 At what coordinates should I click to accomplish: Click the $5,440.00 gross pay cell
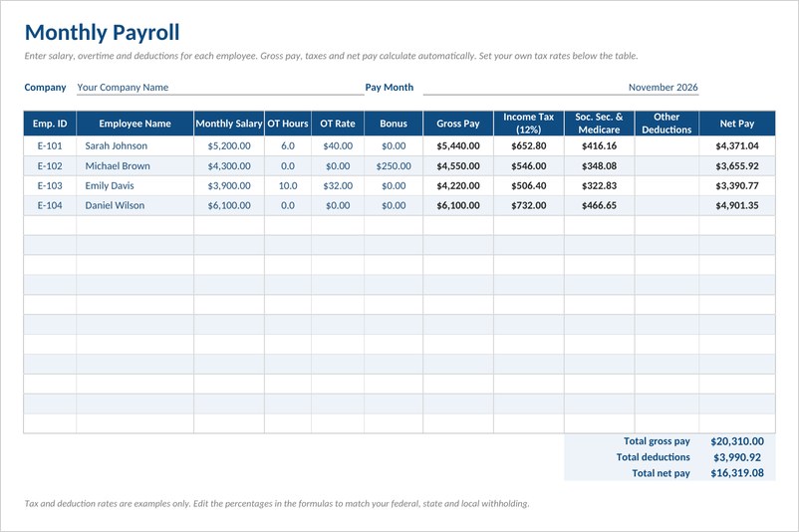[x=458, y=145]
